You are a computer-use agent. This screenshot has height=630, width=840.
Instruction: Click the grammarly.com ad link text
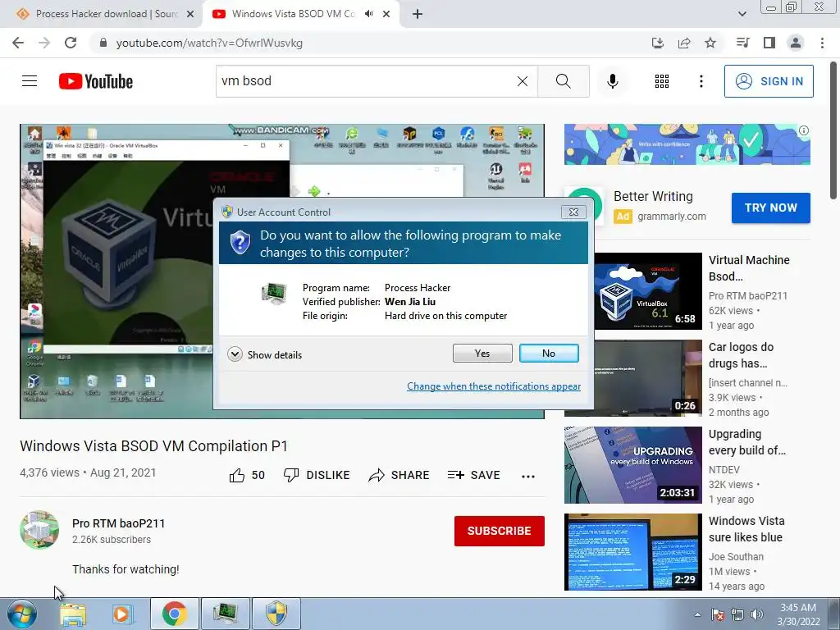pyautogui.click(x=672, y=217)
